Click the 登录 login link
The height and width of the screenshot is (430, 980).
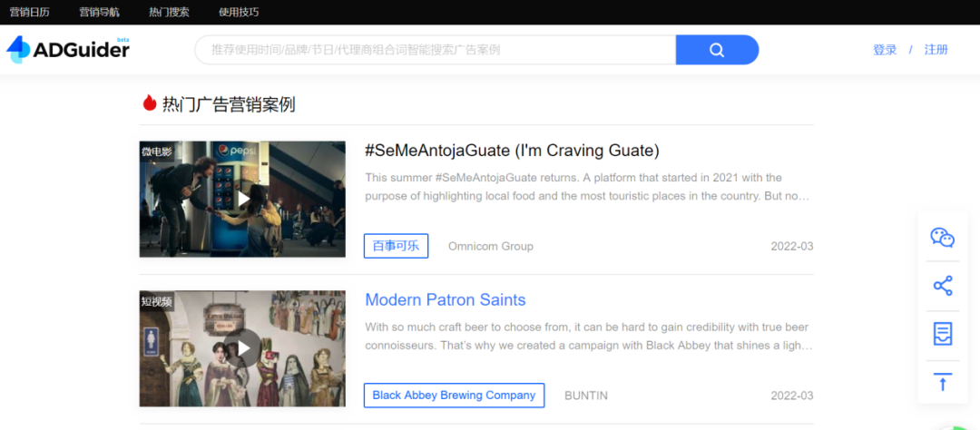(x=885, y=50)
